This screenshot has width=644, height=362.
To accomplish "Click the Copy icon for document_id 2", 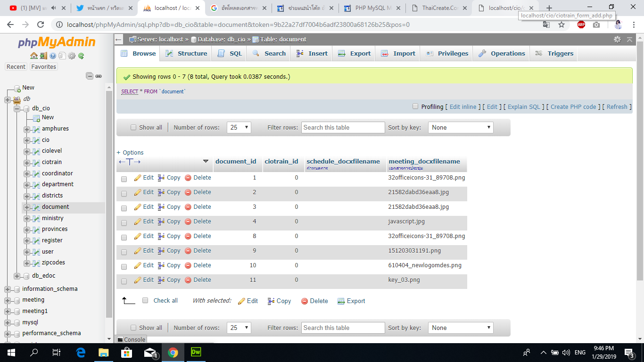I will (x=161, y=192).
